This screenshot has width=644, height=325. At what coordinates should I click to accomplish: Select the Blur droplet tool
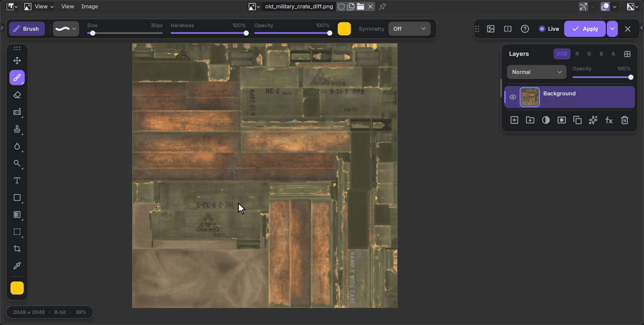[x=17, y=146]
